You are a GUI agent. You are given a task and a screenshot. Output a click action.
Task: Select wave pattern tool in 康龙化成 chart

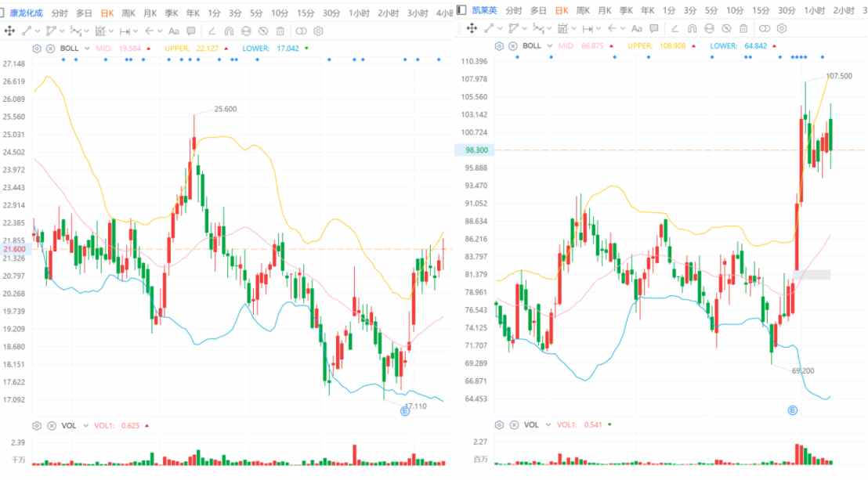76,31
